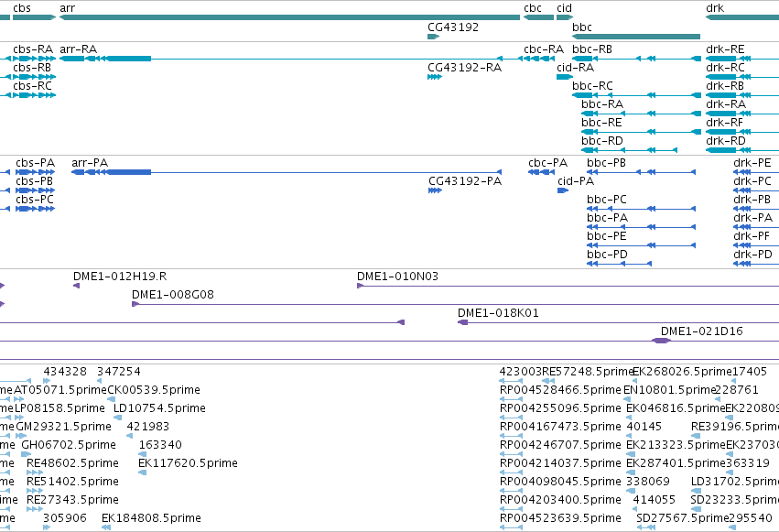Click the bbc-RD transcript label

click(602, 141)
